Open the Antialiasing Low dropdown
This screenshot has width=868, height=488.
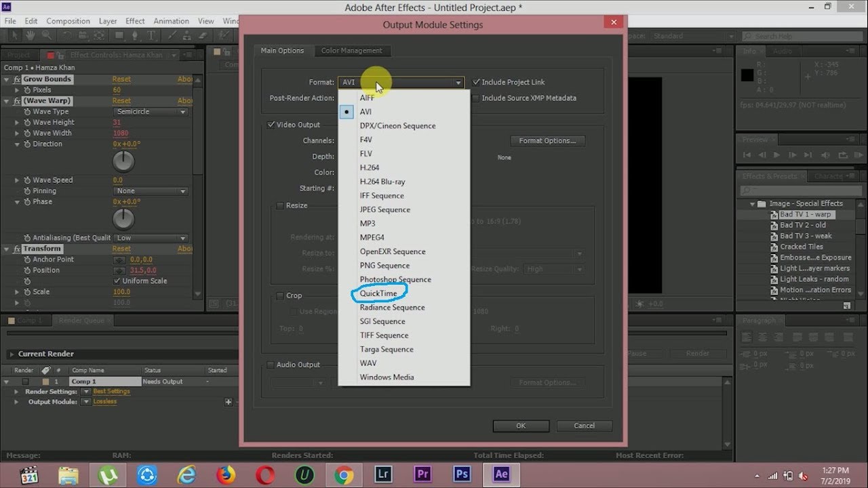point(151,238)
